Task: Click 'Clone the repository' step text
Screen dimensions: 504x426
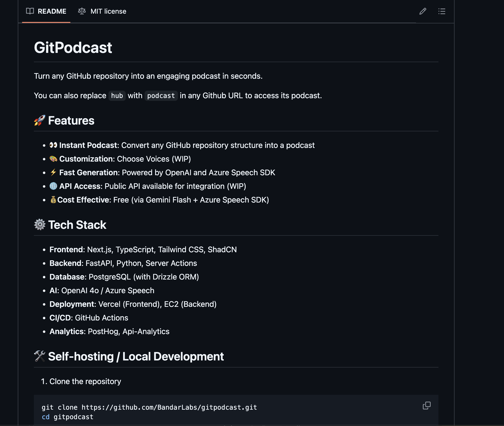Action: click(x=85, y=381)
